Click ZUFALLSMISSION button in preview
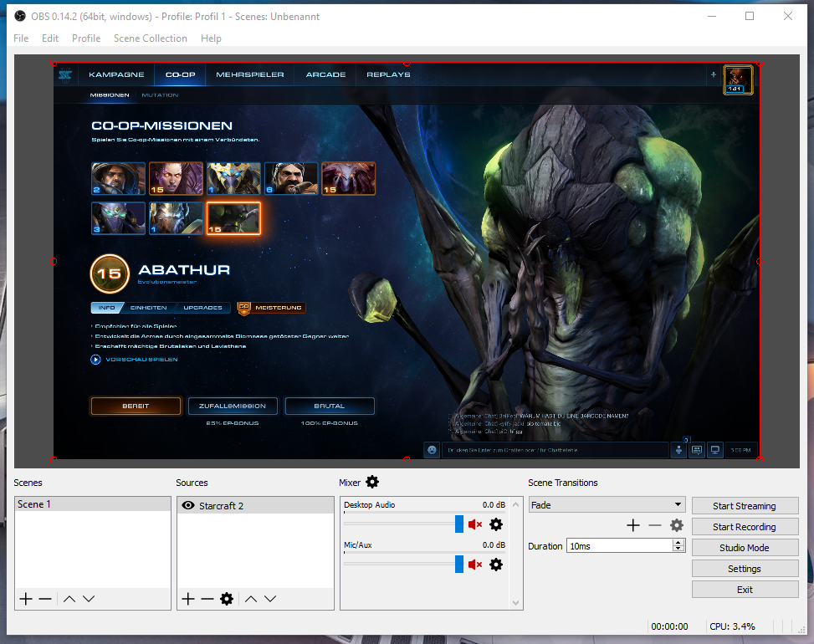The height and width of the screenshot is (644, 814). [x=233, y=406]
